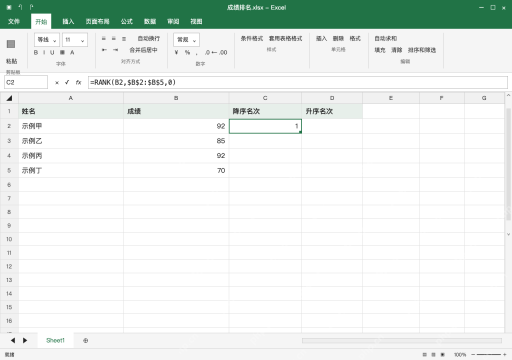Select row 2 header
Image resolution: width=512 pixels, height=360 pixels.
pos(9,126)
